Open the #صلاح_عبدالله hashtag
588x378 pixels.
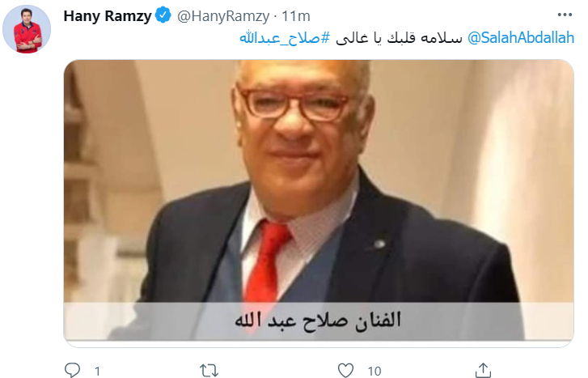pos(285,37)
